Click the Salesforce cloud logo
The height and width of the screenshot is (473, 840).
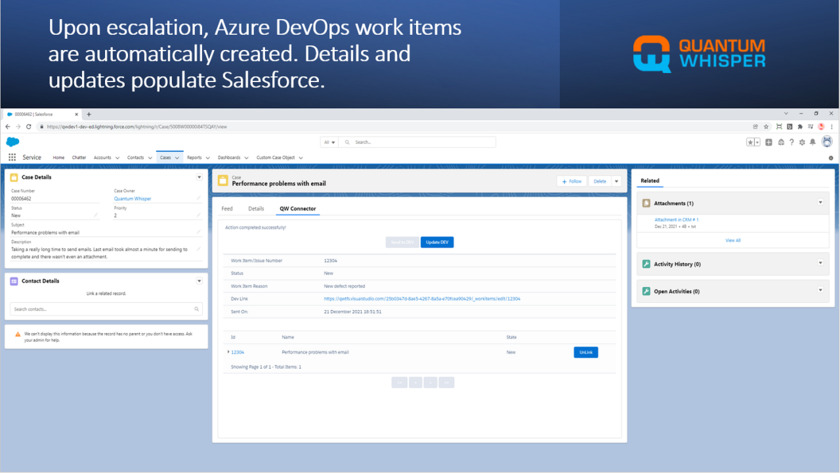(x=12, y=142)
